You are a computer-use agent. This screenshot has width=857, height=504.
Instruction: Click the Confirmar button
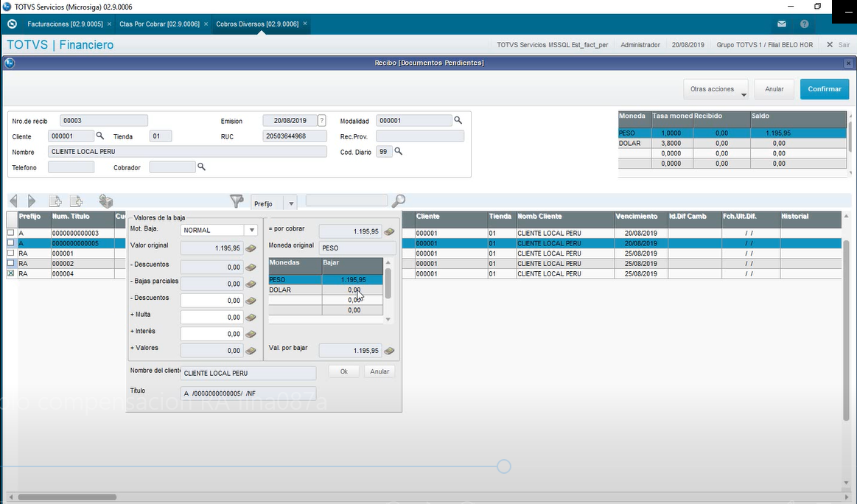[825, 89]
